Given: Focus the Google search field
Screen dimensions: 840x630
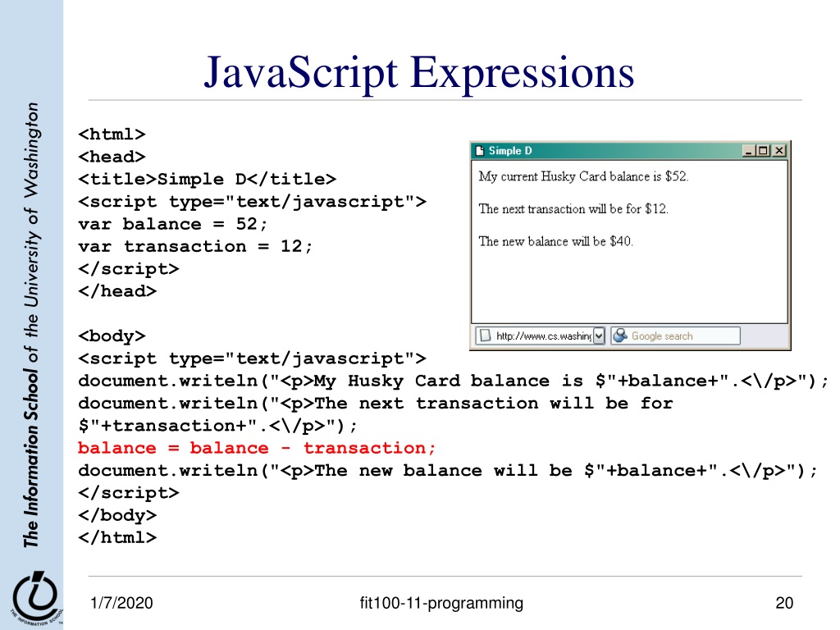Looking at the screenshot, I should point(676,336).
